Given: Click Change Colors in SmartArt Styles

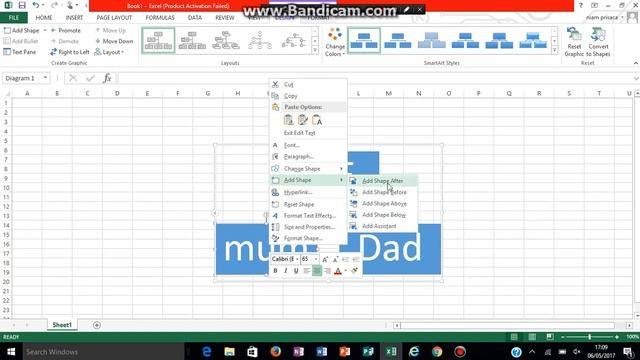Looking at the screenshot, I should tap(335, 42).
